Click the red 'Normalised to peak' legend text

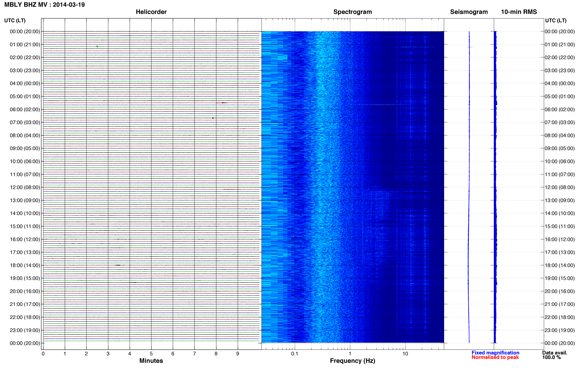pyautogui.click(x=495, y=357)
